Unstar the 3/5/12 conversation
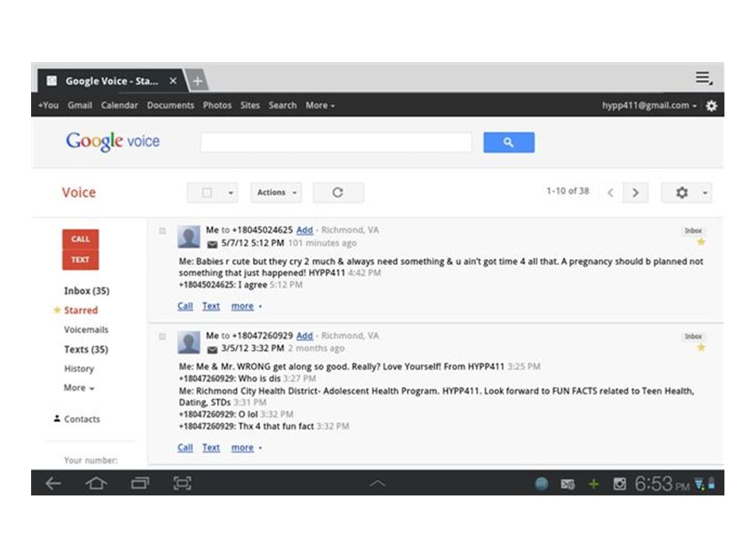 [x=701, y=348]
